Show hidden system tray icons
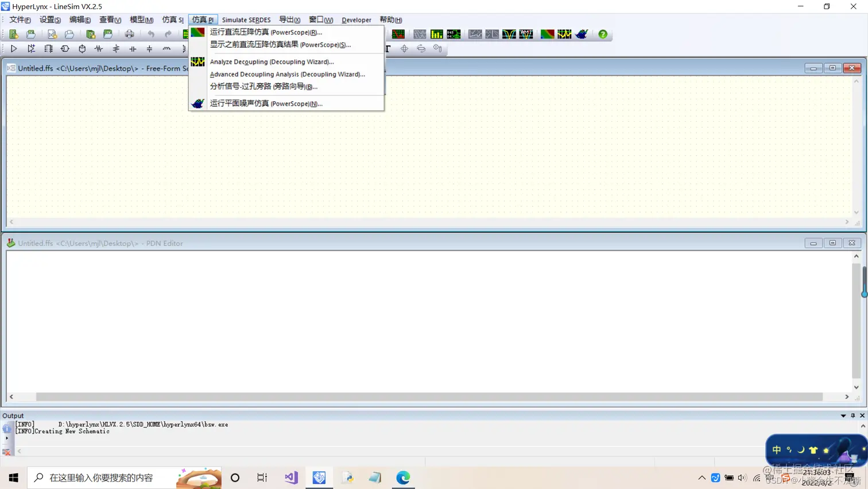The width and height of the screenshot is (868, 489). (702, 478)
